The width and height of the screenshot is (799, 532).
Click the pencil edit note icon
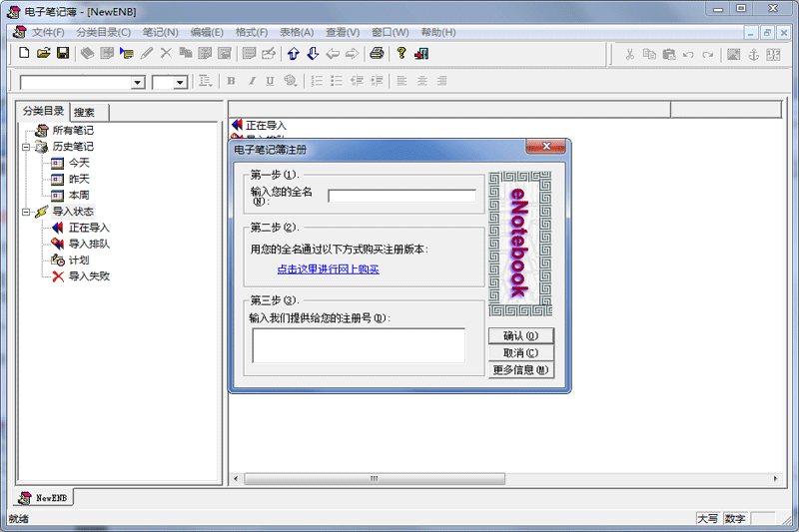pos(146,53)
